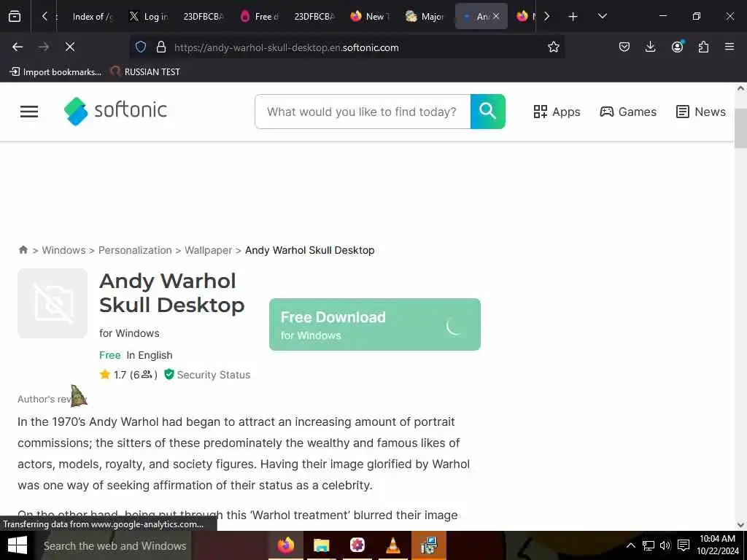The height and width of the screenshot is (560, 747).
Task: List all tabs dropdown arrow
Action: click(x=602, y=16)
